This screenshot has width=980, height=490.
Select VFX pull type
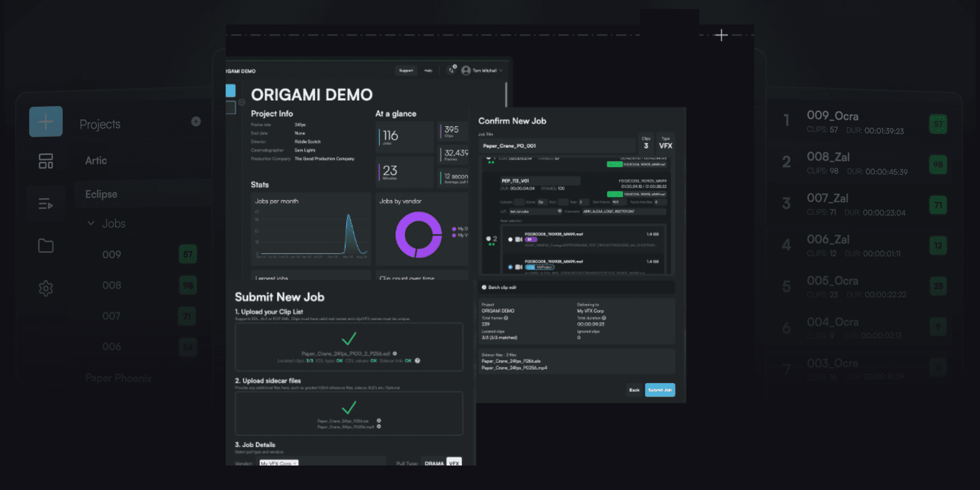[454, 463]
